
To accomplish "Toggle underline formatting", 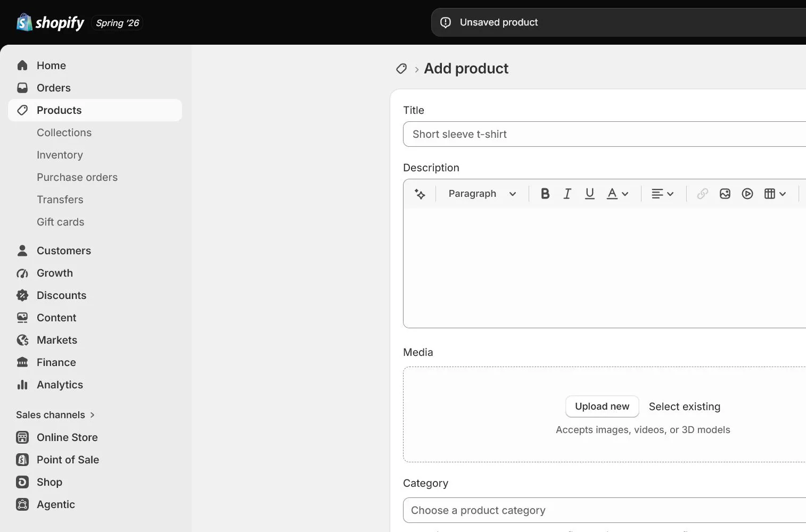I will click(x=590, y=194).
